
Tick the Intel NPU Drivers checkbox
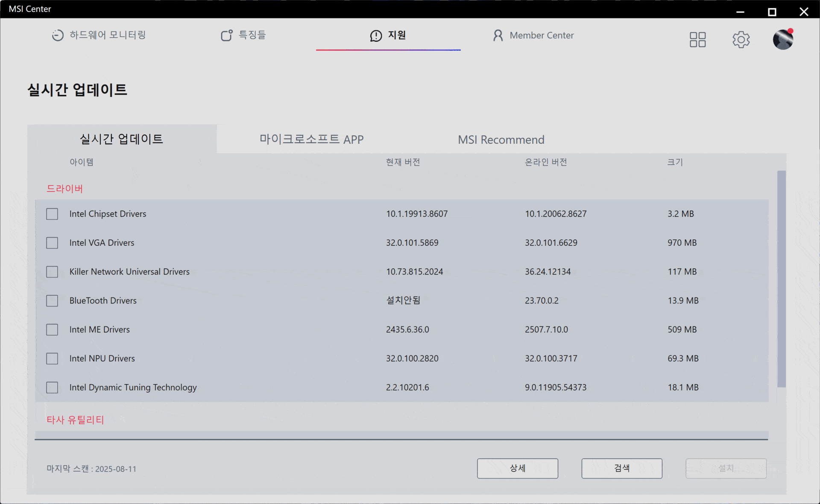(52, 358)
